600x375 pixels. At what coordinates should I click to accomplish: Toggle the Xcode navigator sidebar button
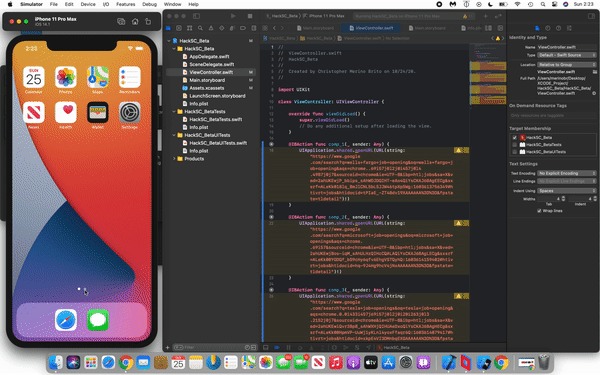[196, 16]
